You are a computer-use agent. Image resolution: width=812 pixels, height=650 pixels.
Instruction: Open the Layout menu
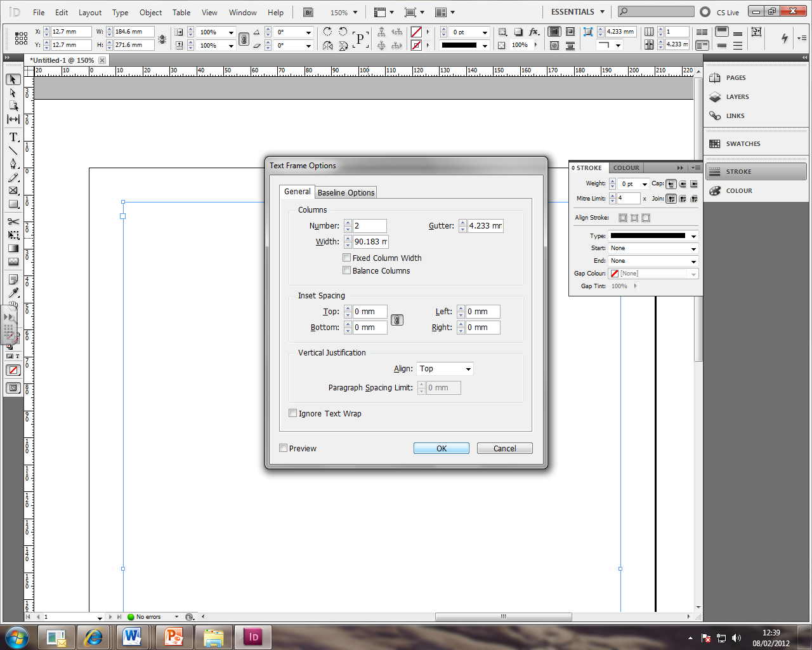[90, 12]
